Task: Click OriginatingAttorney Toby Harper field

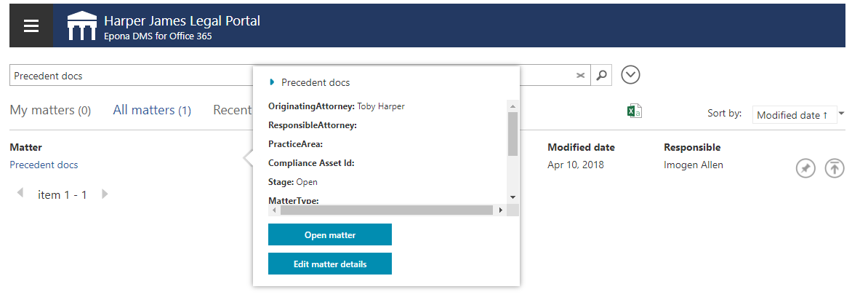Action: coord(337,106)
